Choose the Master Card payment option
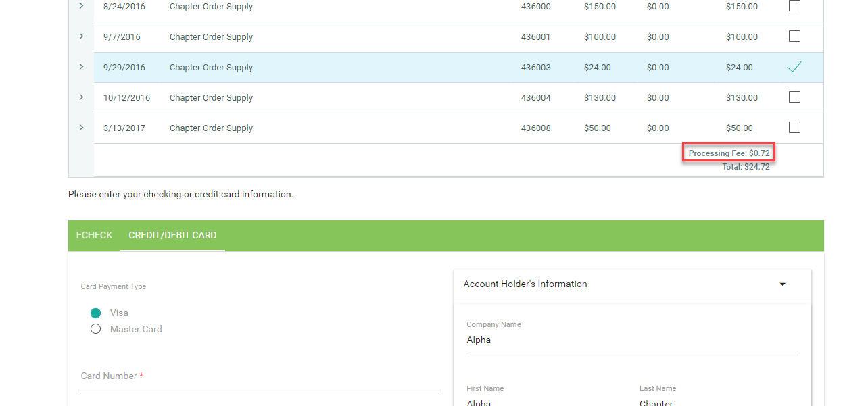The width and height of the screenshot is (868, 406). [x=96, y=329]
